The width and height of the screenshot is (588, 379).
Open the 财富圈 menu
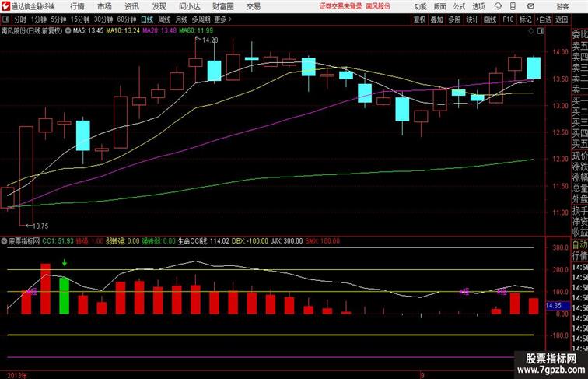pos(223,6)
